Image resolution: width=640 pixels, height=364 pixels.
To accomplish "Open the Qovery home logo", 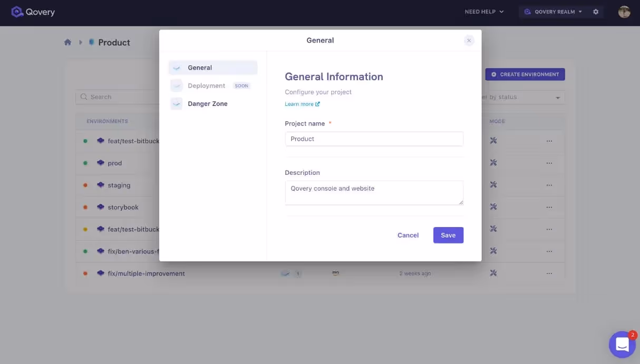I will (33, 11).
